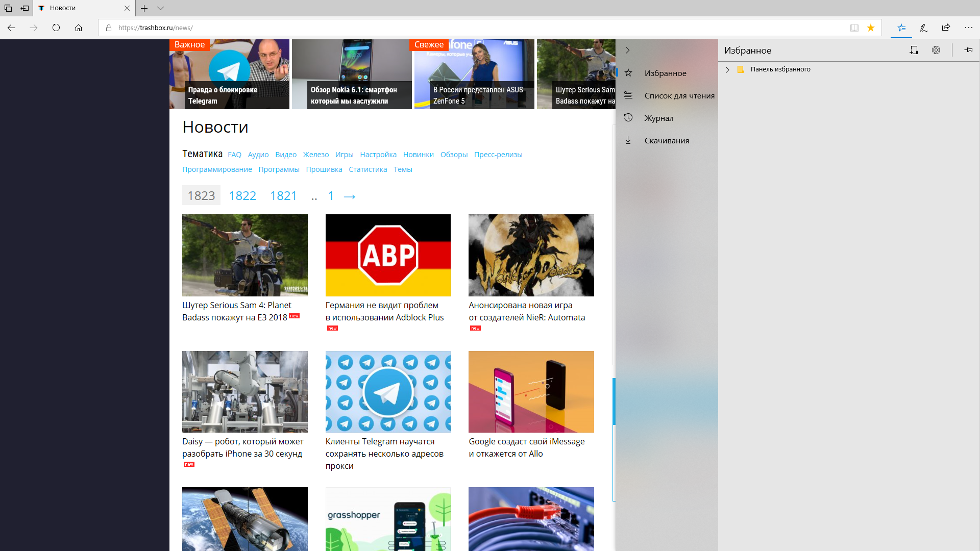Image resolution: width=980 pixels, height=551 pixels.
Task: Reload the current page
Action: pyautogui.click(x=56, y=28)
